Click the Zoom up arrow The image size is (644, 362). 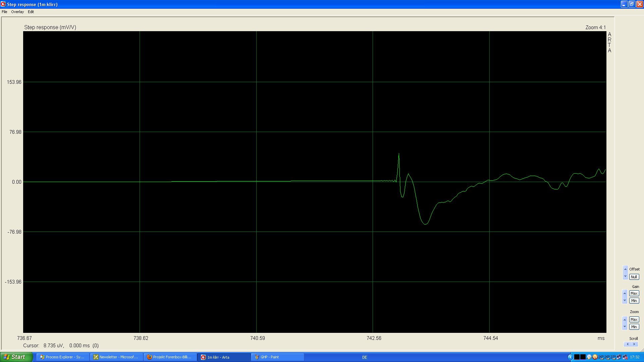coord(625,320)
